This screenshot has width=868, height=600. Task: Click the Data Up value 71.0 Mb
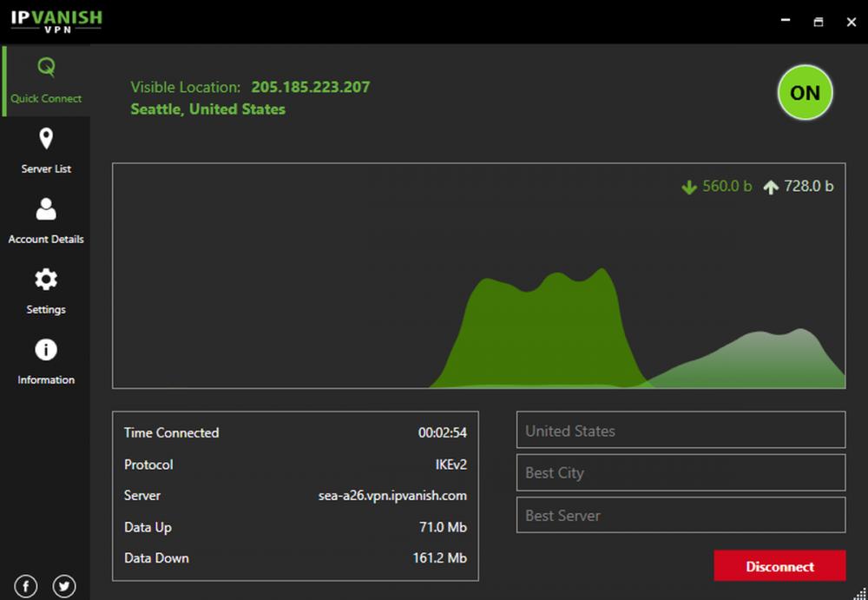[x=443, y=527]
